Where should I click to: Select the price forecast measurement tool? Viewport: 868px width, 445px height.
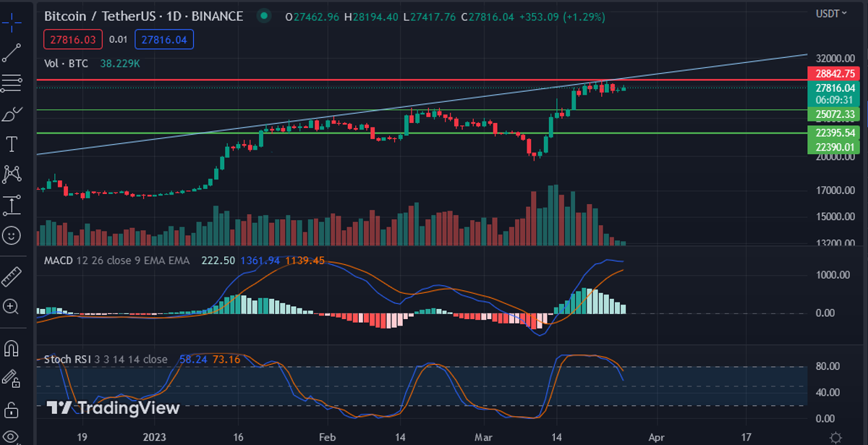12,205
